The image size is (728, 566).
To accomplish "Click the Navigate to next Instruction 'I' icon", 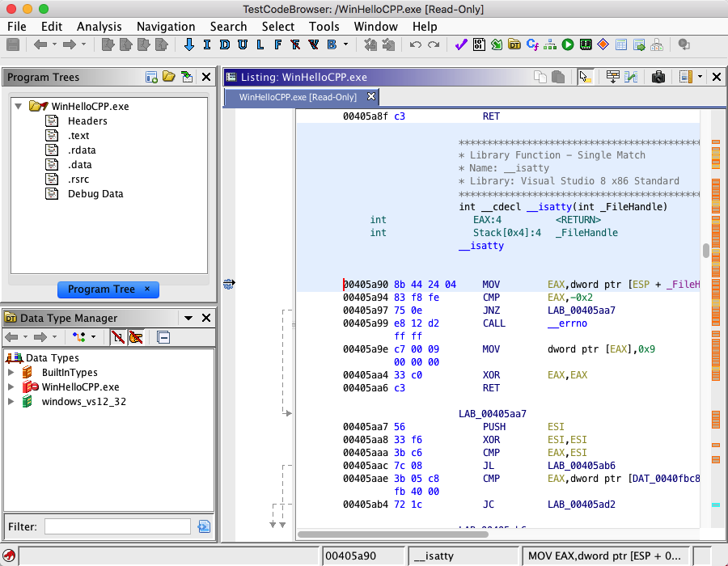I will 207,44.
